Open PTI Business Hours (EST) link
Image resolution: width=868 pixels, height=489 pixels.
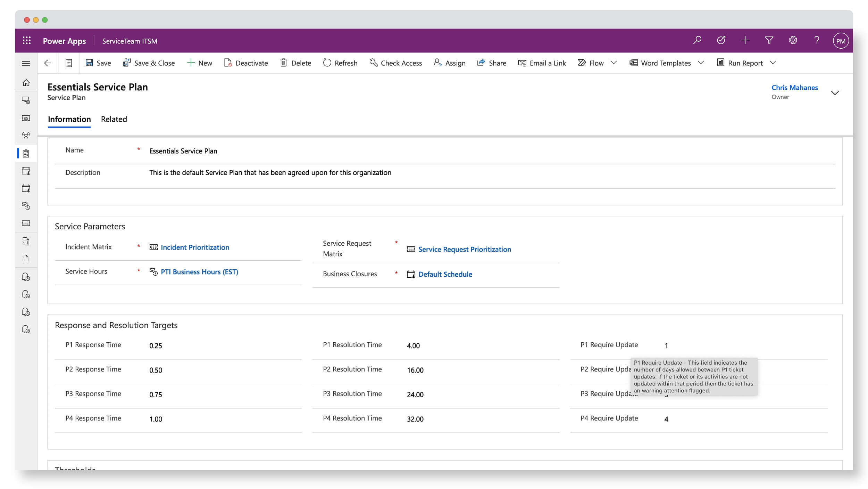[x=199, y=272]
